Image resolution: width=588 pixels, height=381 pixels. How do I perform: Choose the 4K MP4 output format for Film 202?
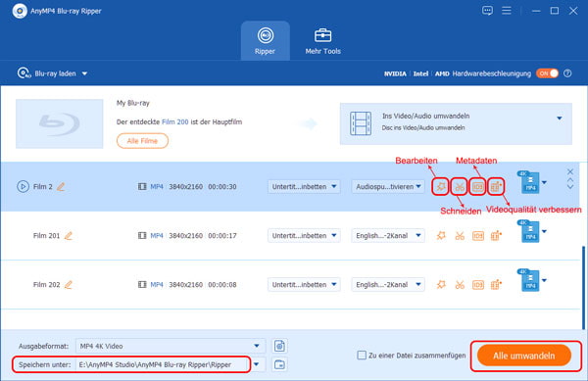pos(532,280)
